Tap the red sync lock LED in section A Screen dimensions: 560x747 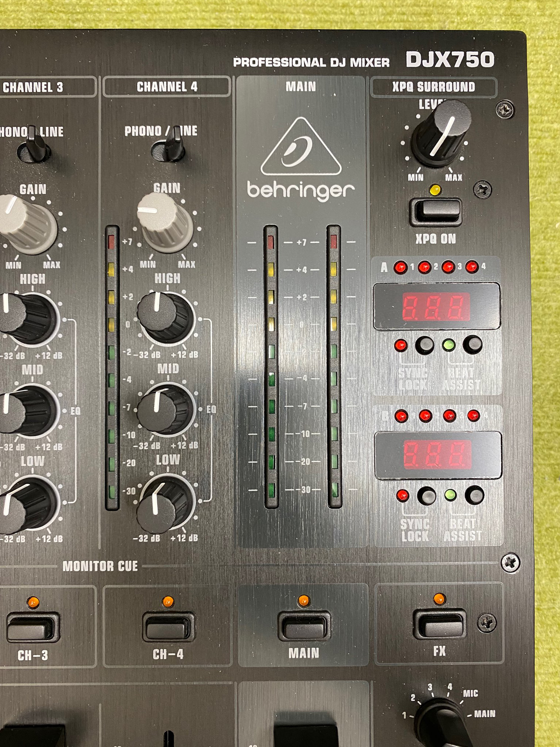[x=401, y=345]
